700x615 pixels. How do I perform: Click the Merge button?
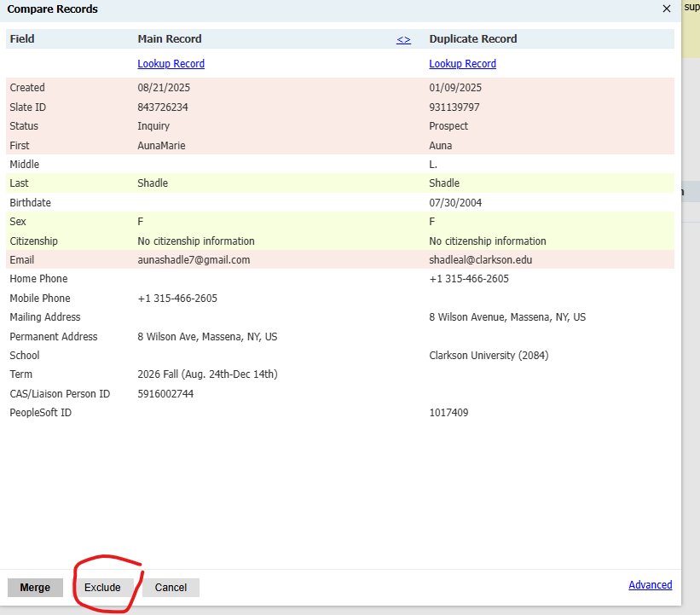tap(35, 588)
